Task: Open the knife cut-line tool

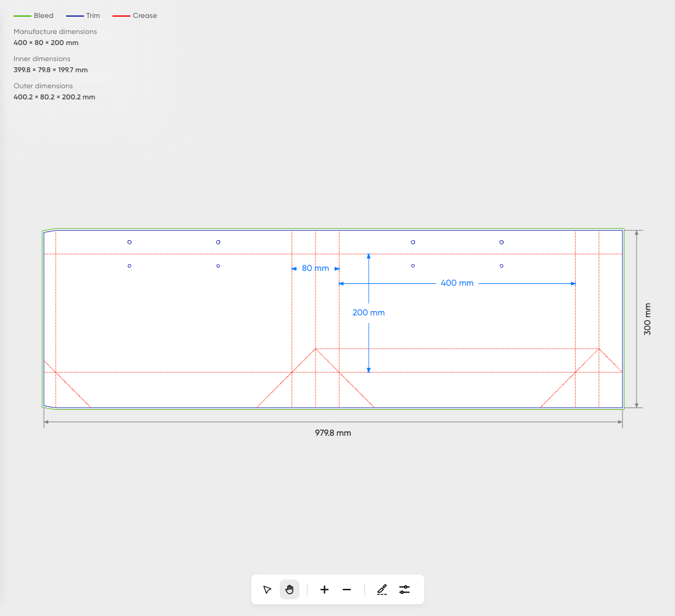Action: pyautogui.click(x=382, y=589)
